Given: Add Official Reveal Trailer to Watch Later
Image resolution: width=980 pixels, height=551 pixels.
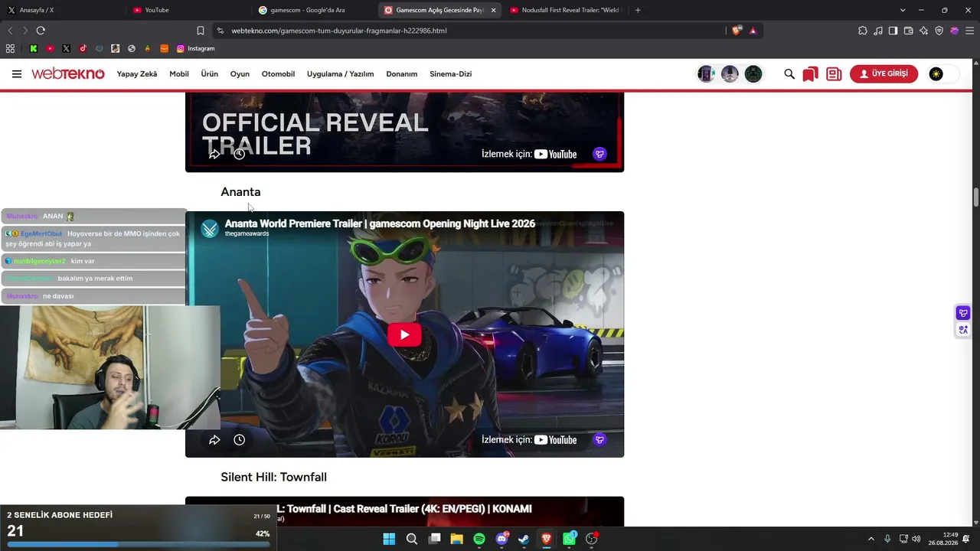Looking at the screenshot, I should tap(240, 155).
